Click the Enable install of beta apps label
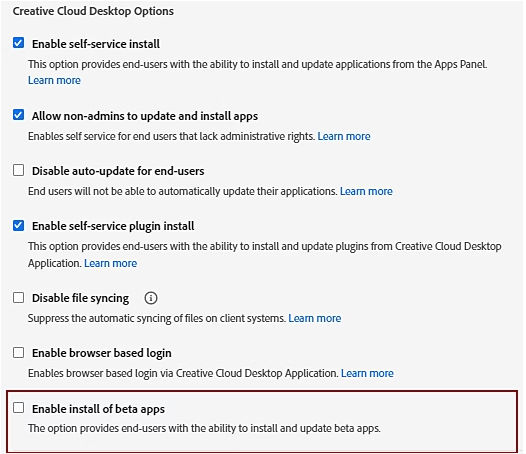 [x=98, y=409]
